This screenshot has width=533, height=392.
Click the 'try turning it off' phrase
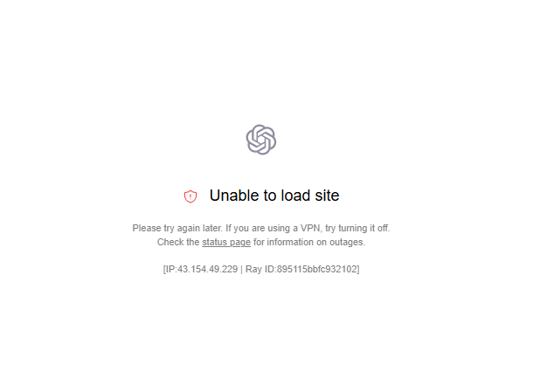[x=357, y=228]
